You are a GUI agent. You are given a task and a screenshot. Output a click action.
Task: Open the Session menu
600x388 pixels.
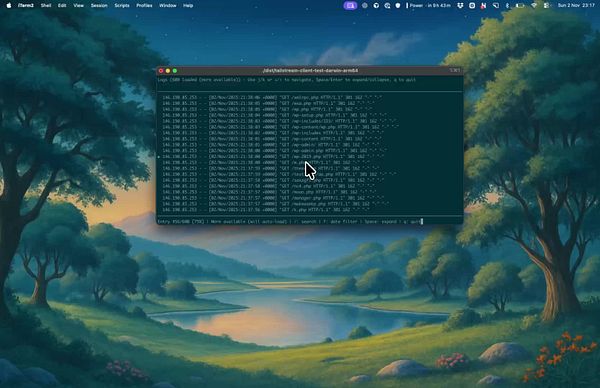[99, 5]
